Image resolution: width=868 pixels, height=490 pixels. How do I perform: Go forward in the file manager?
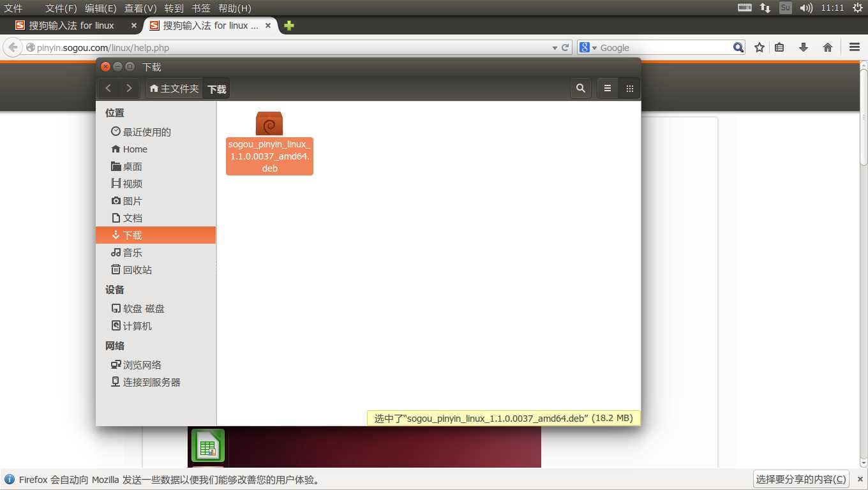click(129, 89)
